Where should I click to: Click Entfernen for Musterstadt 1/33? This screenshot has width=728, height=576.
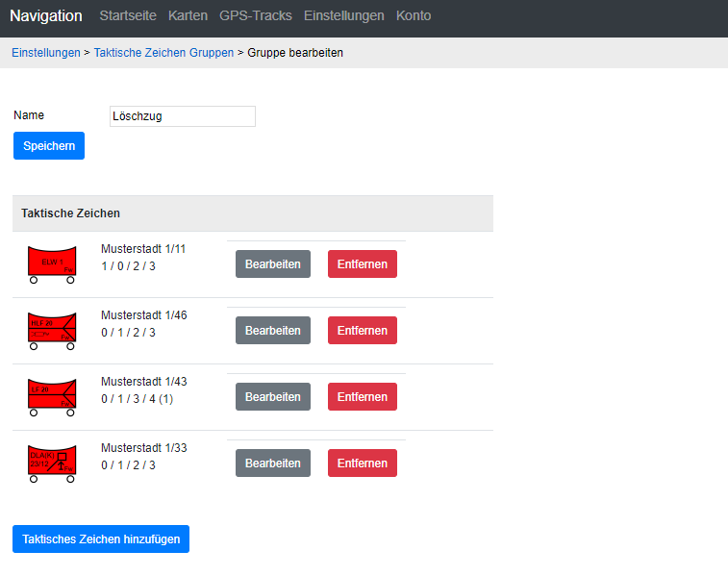coord(362,463)
